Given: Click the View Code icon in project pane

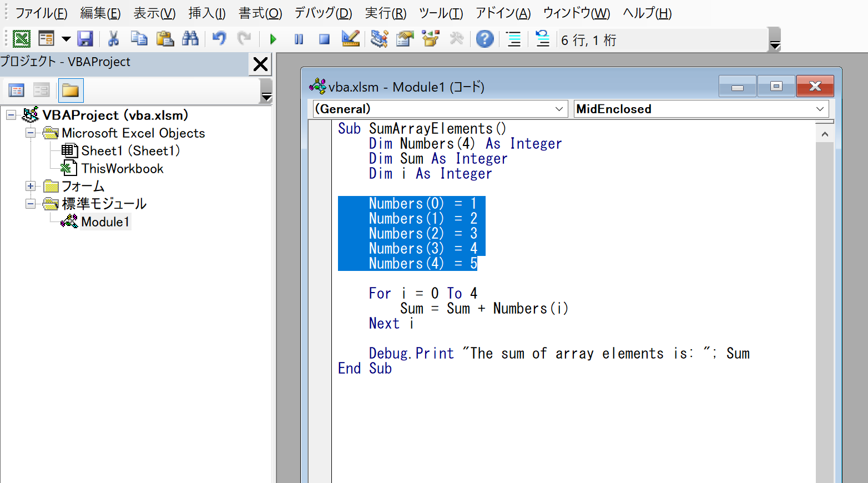Looking at the screenshot, I should (x=17, y=90).
